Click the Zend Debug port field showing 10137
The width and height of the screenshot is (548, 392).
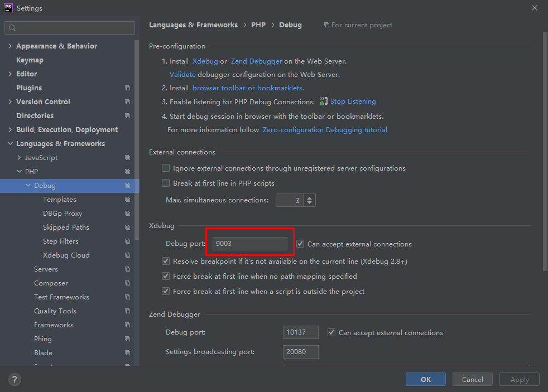pyautogui.click(x=301, y=332)
